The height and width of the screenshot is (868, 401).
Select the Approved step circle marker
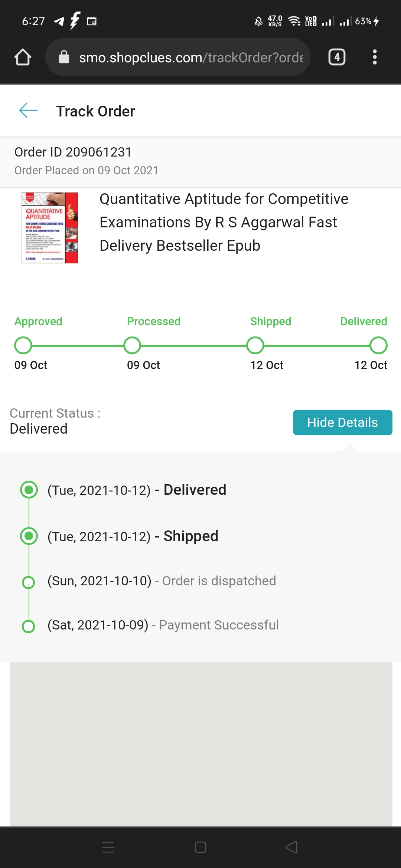pos(23,345)
